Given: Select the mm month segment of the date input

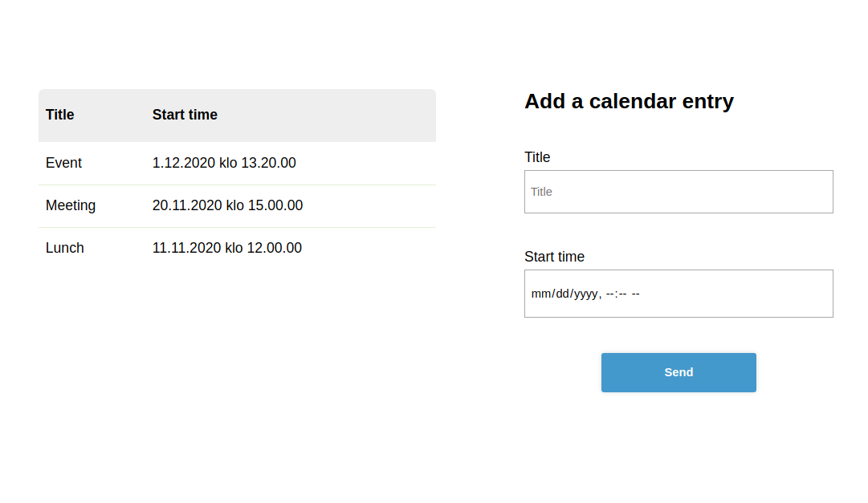Looking at the screenshot, I should click(540, 294).
